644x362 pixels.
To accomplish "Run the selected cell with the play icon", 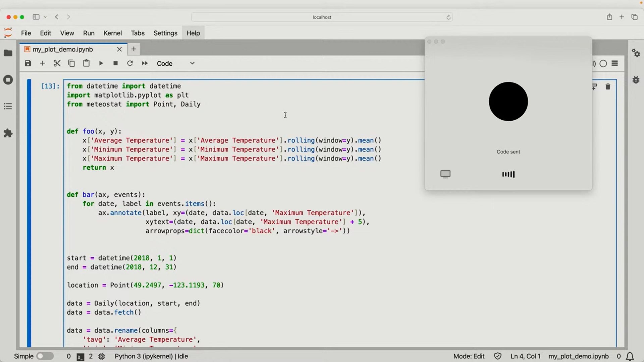I will [101, 63].
